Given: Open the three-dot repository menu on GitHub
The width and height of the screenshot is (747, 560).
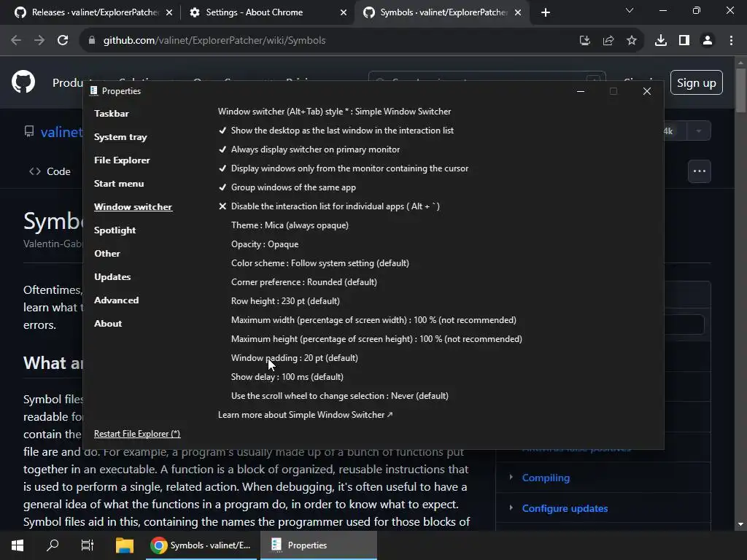Looking at the screenshot, I should click(x=699, y=171).
